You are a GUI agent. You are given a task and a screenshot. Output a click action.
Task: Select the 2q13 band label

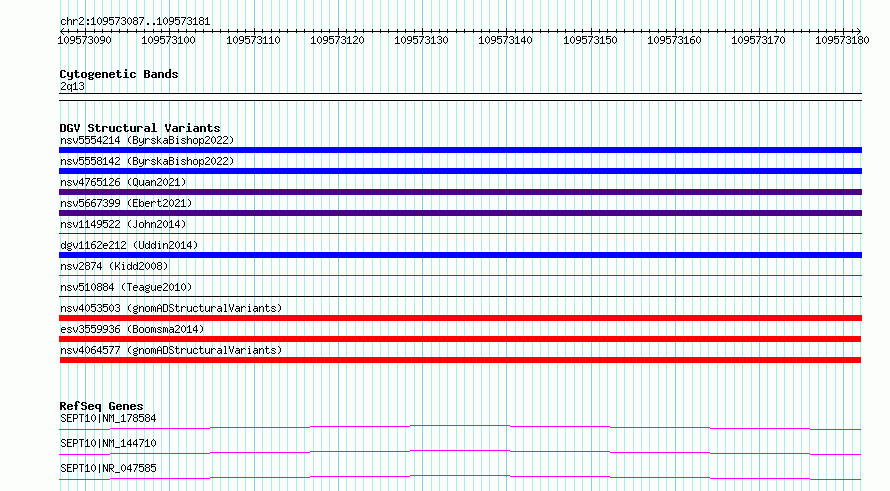[72, 86]
